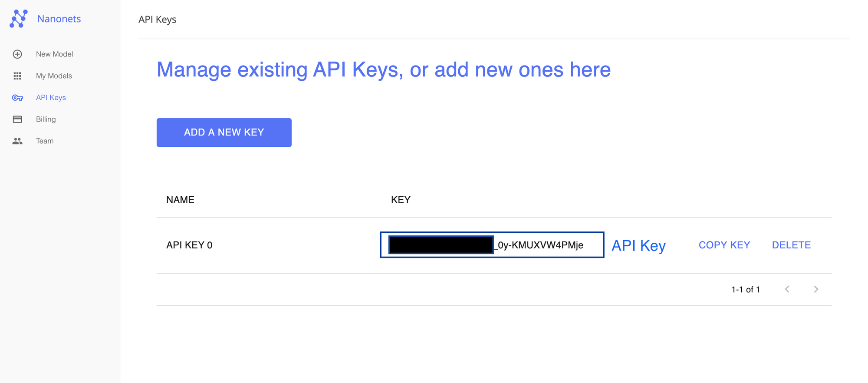868x383 pixels.
Task: Click the Billing credit card icon
Action: pos(17,119)
